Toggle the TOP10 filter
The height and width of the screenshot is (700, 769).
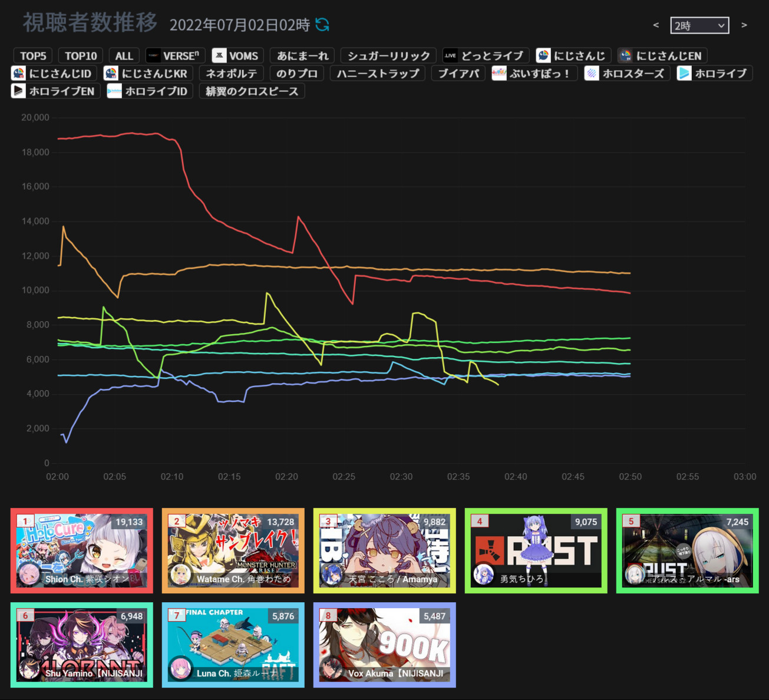click(x=81, y=55)
